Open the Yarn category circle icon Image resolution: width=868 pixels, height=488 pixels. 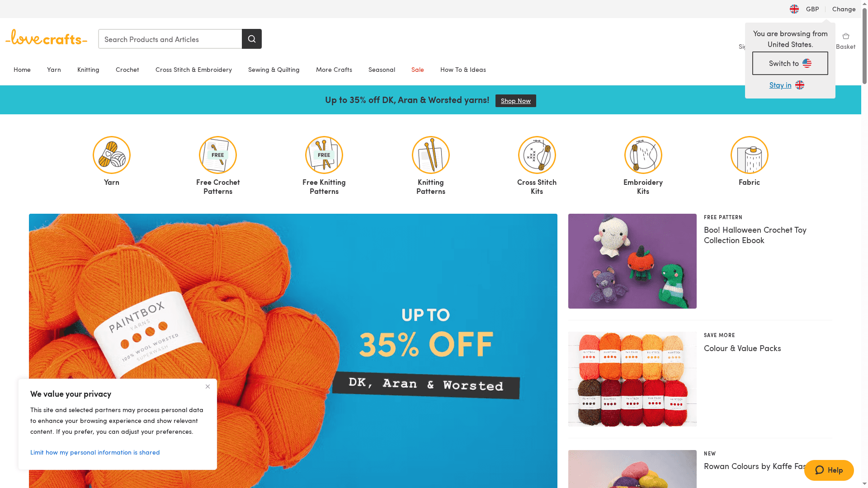click(112, 155)
